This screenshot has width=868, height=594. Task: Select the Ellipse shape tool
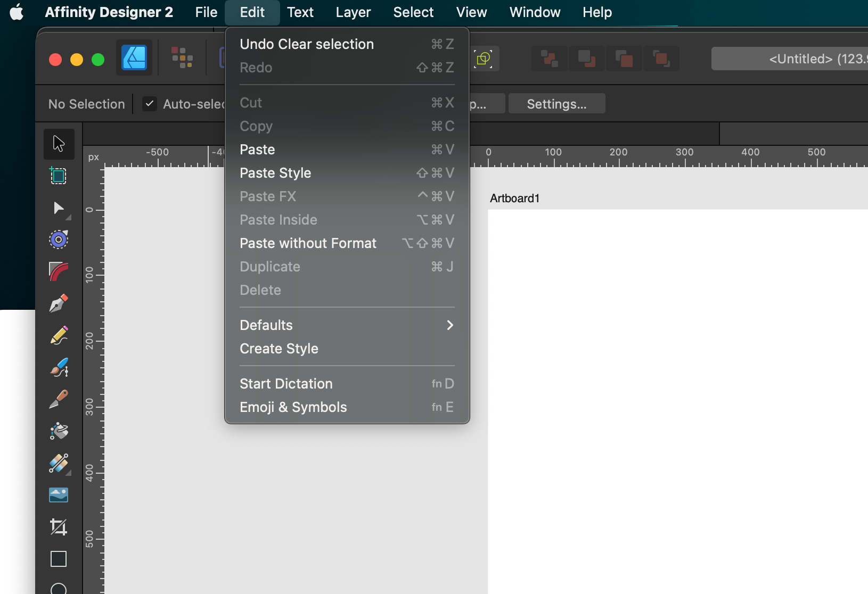tap(59, 589)
